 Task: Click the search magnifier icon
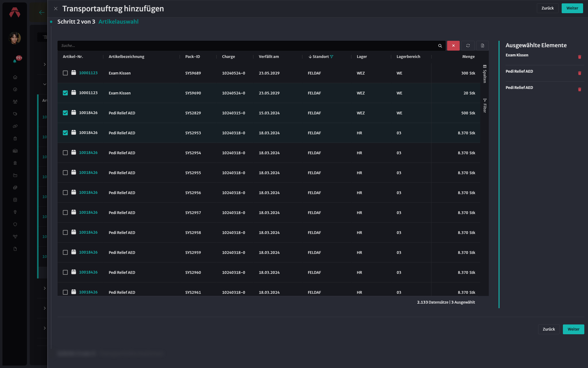point(440,46)
